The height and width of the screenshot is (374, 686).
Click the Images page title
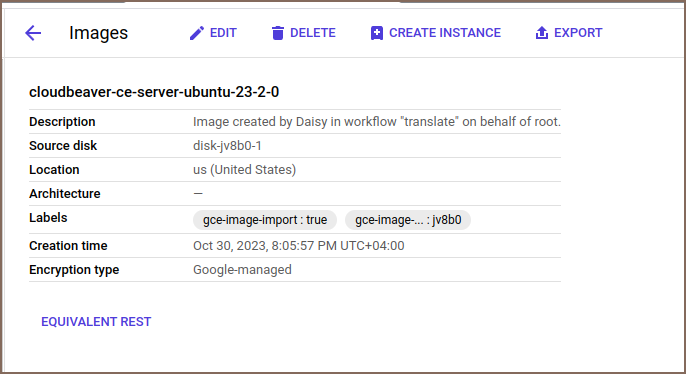point(98,33)
